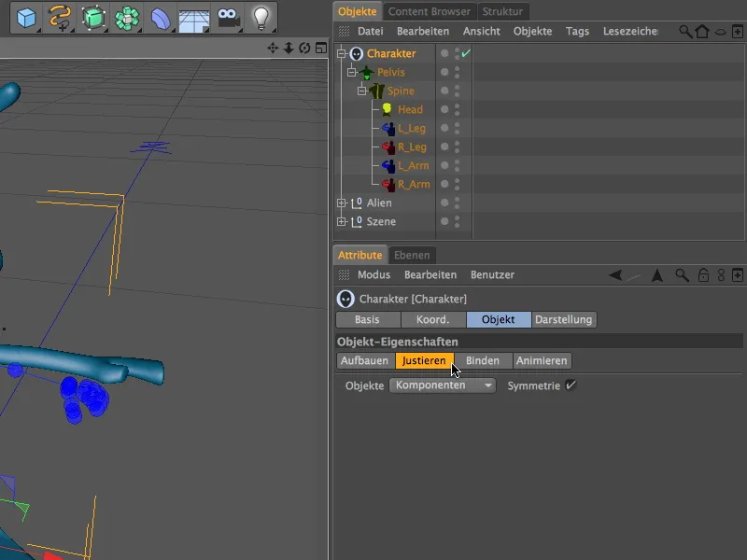
Task: Expand the Alien object in tree
Action: [x=342, y=203]
